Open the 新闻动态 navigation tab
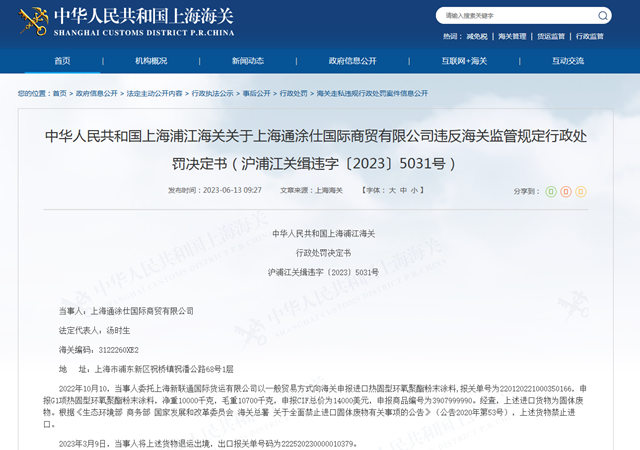640x450 pixels. (x=248, y=61)
